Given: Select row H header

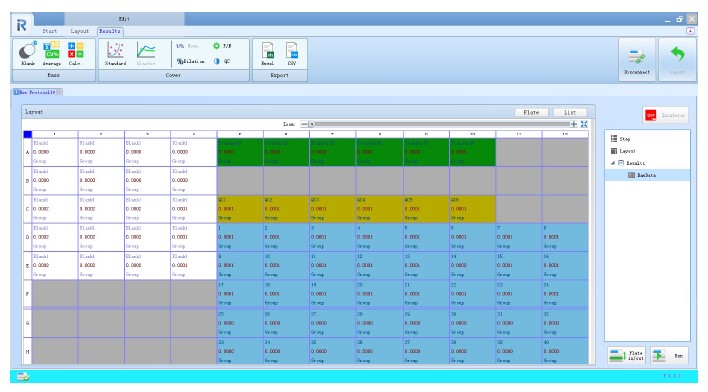Looking at the screenshot, I should pos(28,351).
